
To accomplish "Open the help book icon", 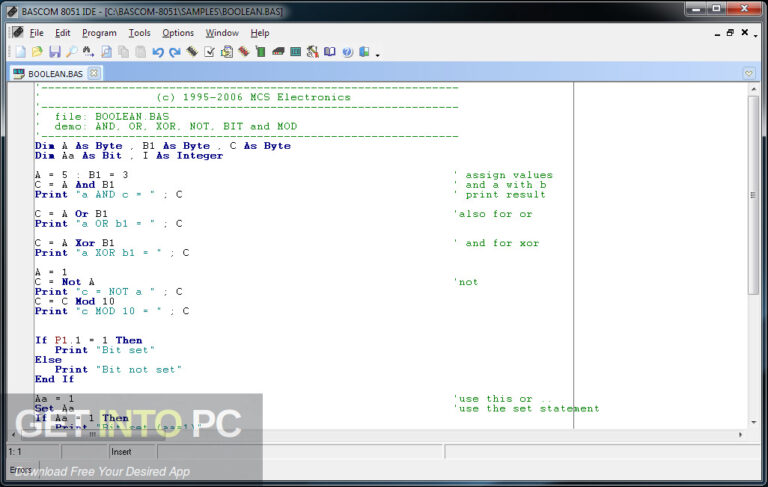I will (x=330, y=51).
